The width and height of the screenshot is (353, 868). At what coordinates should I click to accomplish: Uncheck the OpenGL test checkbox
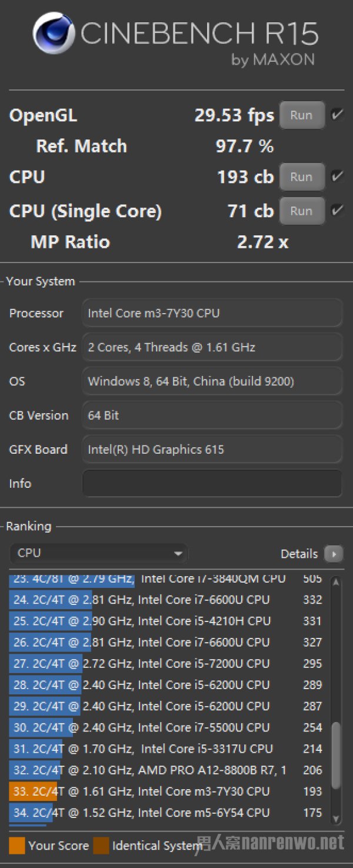point(338,115)
